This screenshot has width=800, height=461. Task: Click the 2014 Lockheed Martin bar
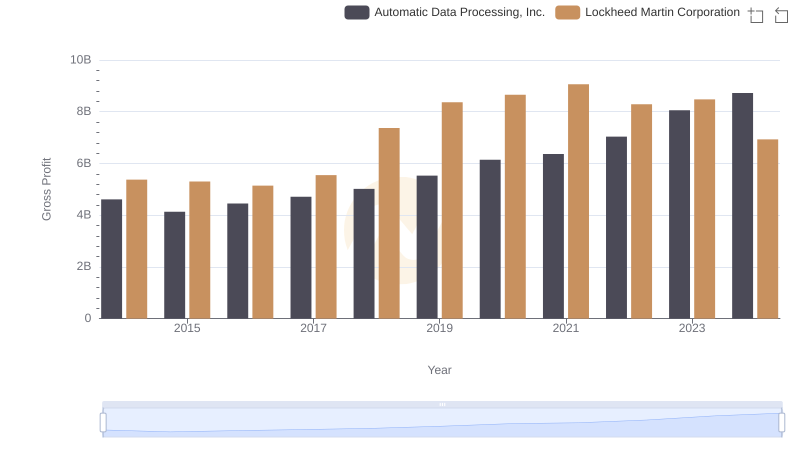click(137, 249)
